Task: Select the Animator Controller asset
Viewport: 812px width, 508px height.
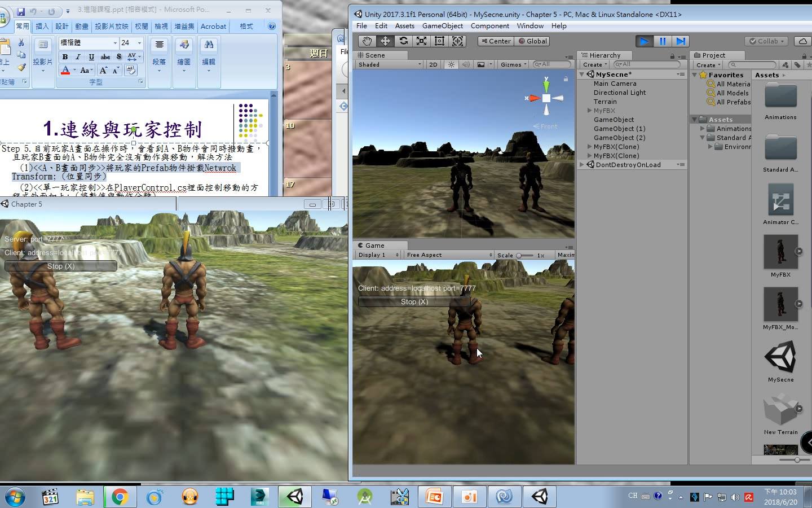Action: pos(780,200)
